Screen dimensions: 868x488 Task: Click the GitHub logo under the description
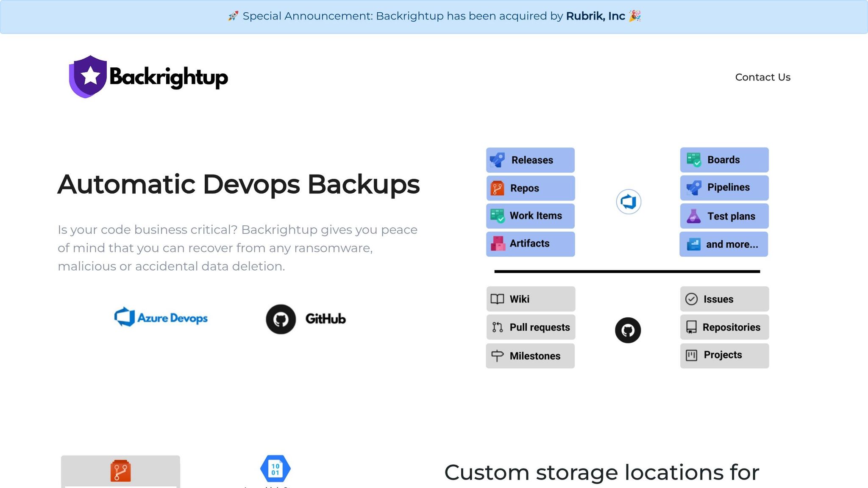click(x=306, y=319)
